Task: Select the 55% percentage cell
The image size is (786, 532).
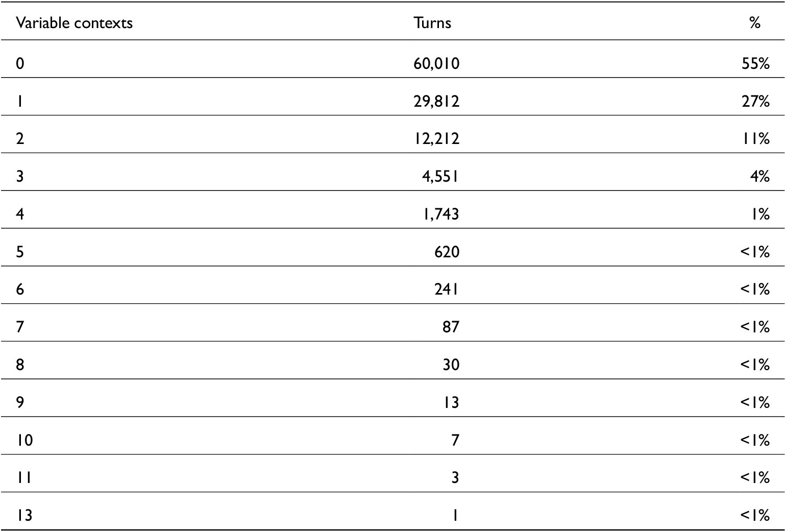Action: tap(755, 64)
